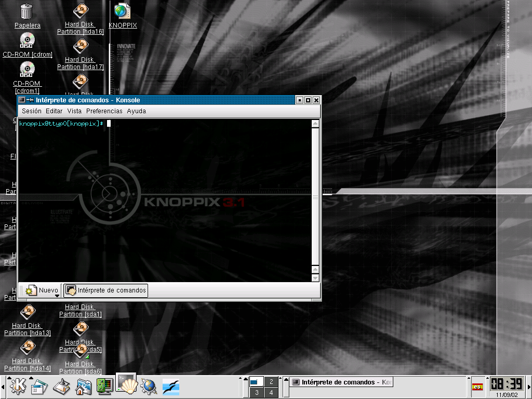Open the Papelera trash icon
The image size is (532, 399).
click(27, 11)
